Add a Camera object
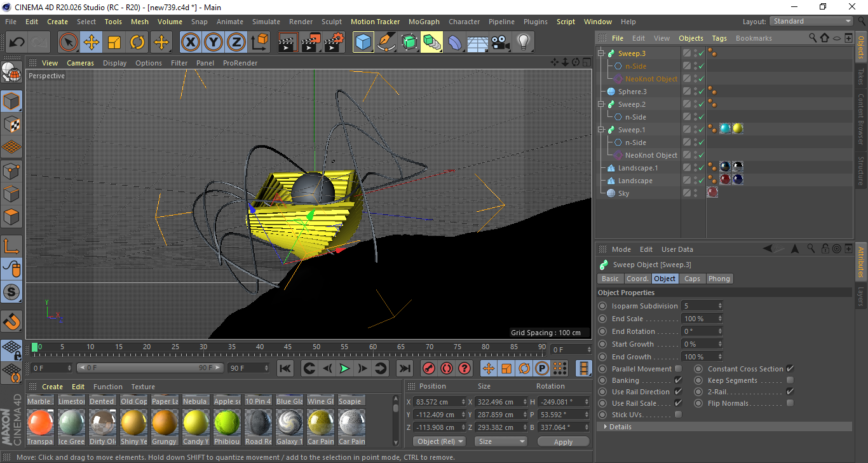Viewport: 868px width, 463px height. [501, 43]
